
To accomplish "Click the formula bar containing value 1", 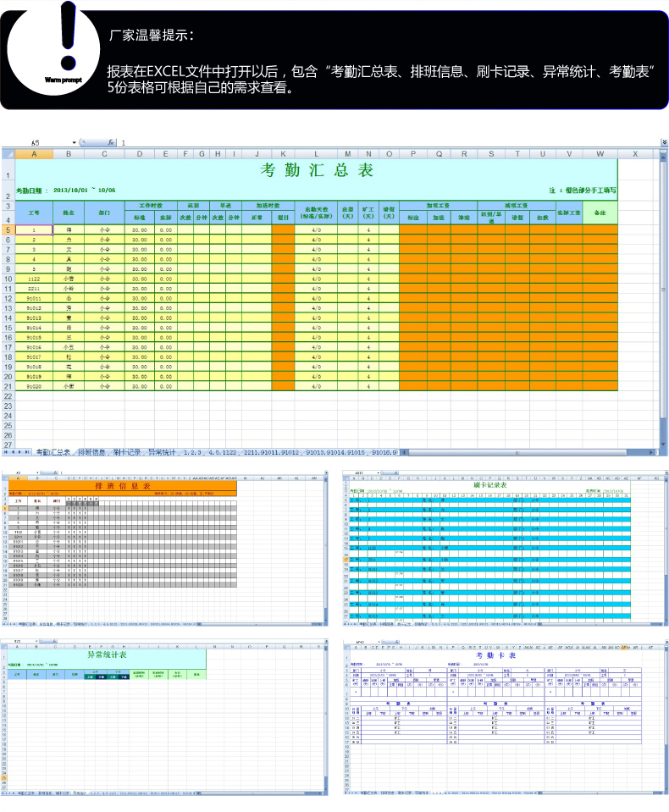I will click(x=389, y=142).
